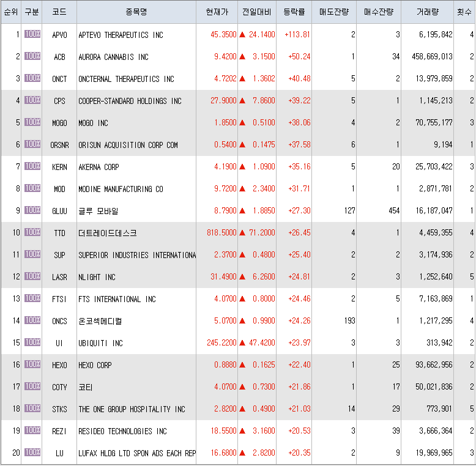Click the 100% badge in ACB row
The height and width of the screenshot is (466, 476).
click(32, 56)
